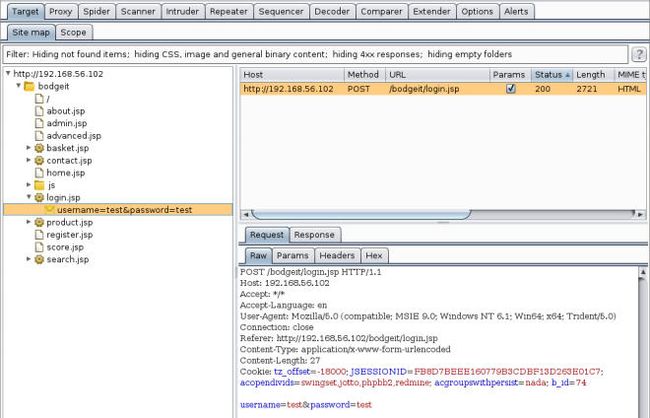Open the Decoder tab
Screen dimensions: 650x418
click(332, 12)
